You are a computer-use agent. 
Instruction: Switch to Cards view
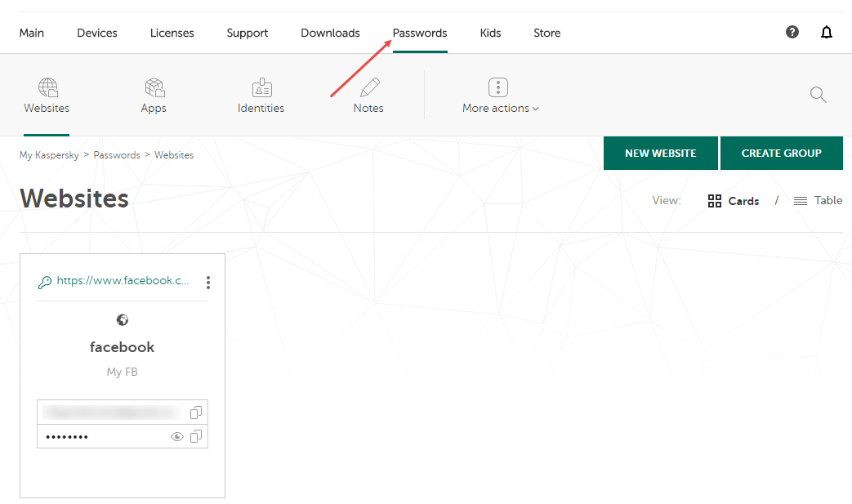734,201
